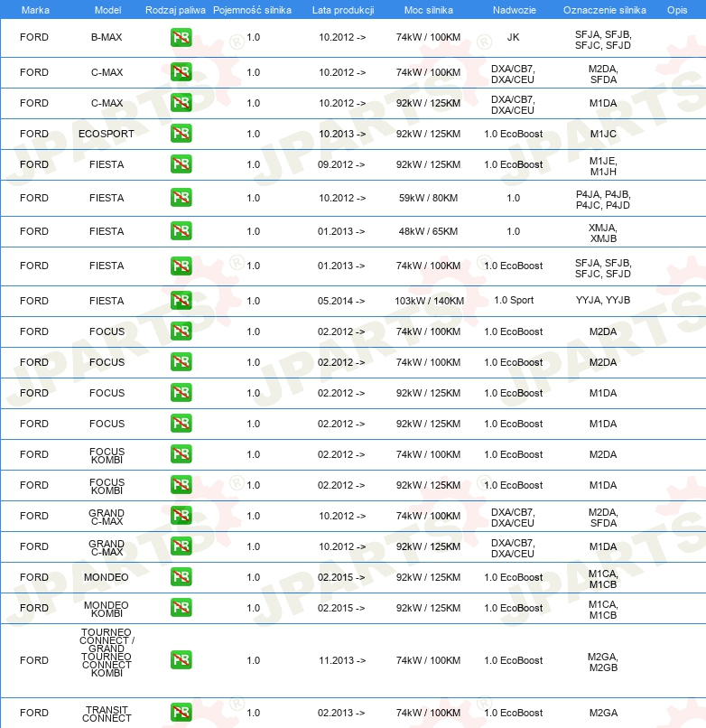Image resolution: width=706 pixels, height=728 pixels.
Task: Click the fuel icon for FIESTA 103kW / 140KM
Action: (181, 301)
